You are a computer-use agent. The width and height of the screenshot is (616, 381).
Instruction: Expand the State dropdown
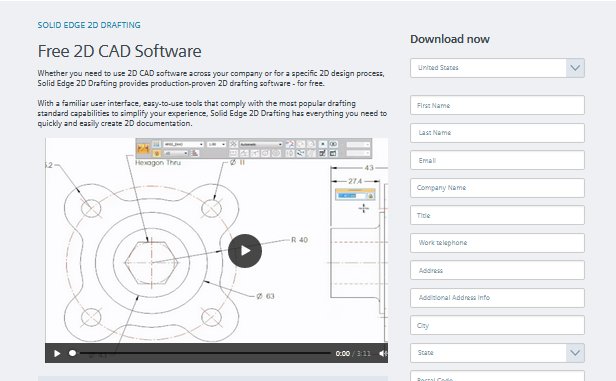tap(497, 353)
